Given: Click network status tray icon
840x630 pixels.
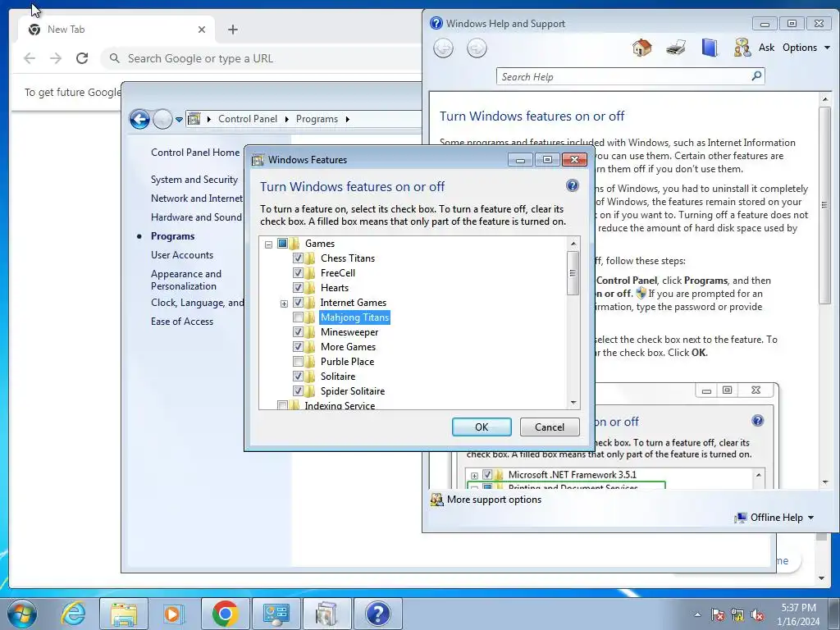Looking at the screenshot, I should (737, 614).
